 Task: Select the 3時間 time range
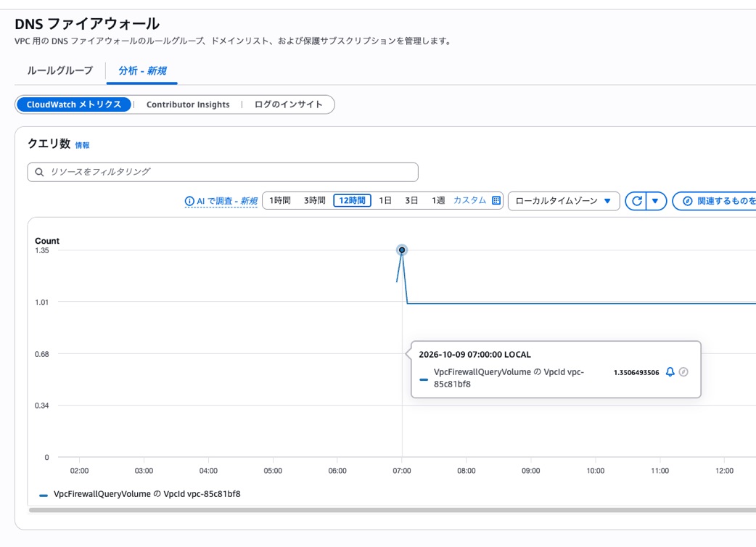314,200
